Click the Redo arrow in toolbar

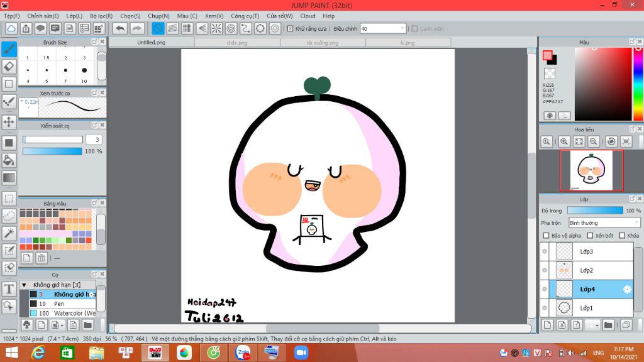(137, 28)
